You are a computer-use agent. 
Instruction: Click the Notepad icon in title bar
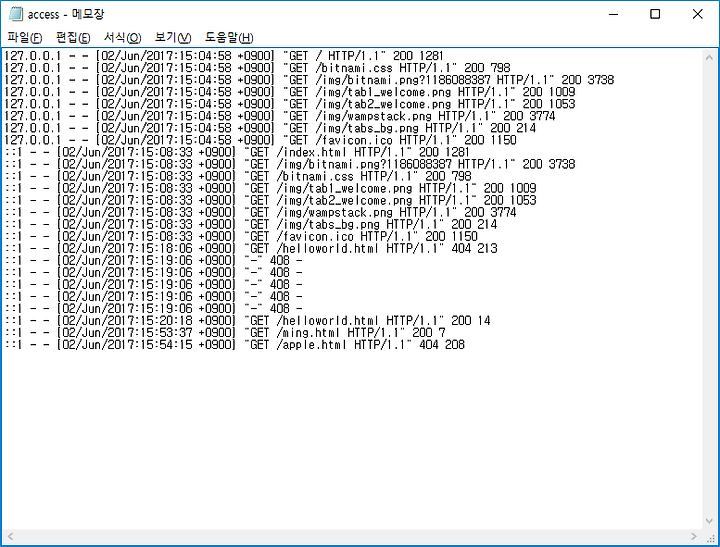coord(16,14)
